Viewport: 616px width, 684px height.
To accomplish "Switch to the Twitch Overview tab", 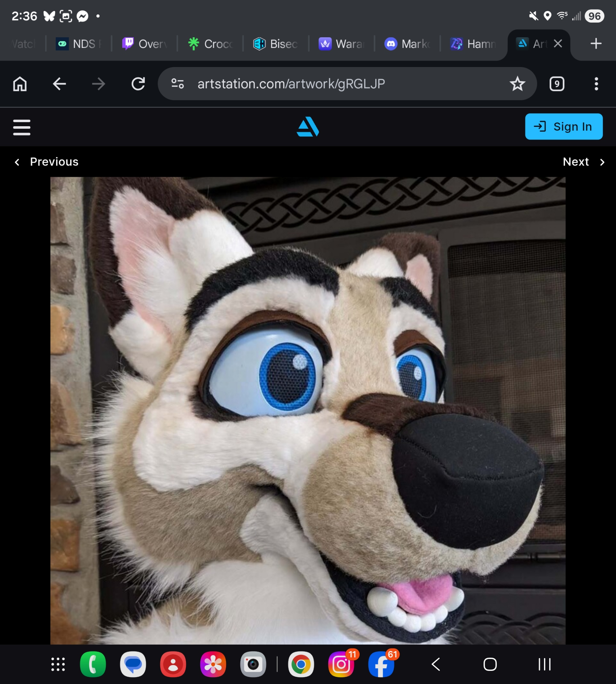I will (x=144, y=44).
